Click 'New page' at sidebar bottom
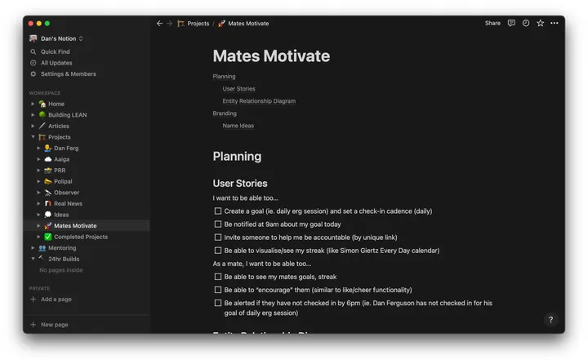The width and height of the screenshot is (588, 364). 54,325
